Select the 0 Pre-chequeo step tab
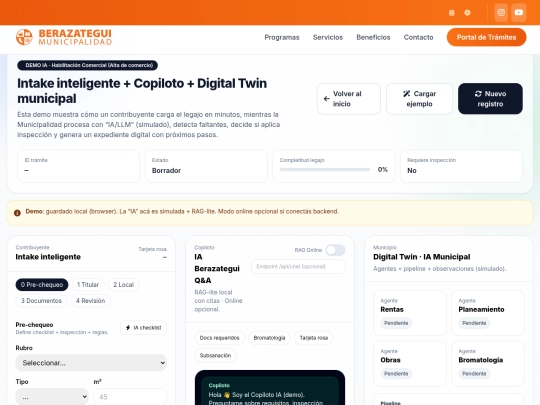The height and width of the screenshot is (405, 540). pyautogui.click(x=42, y=284)
